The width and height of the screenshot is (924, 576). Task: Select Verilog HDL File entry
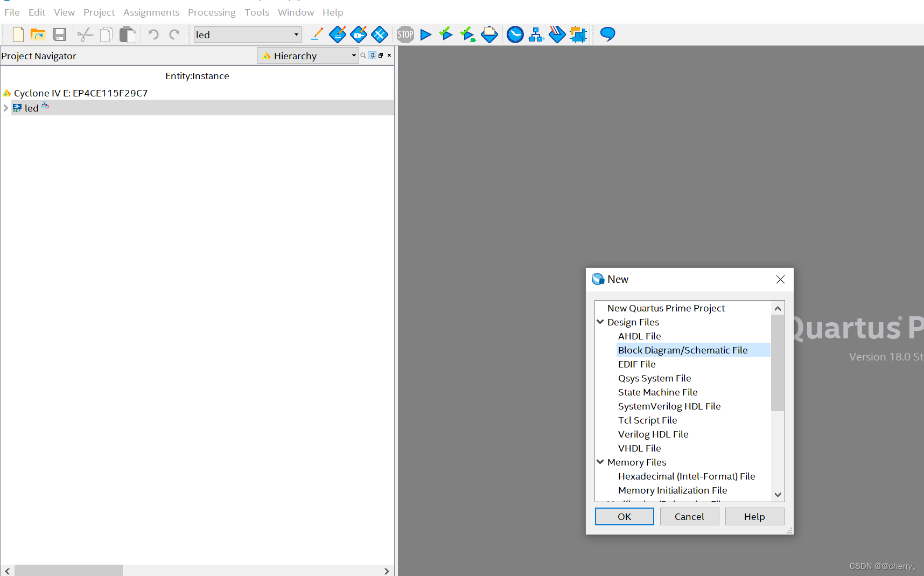coord(653,434)
